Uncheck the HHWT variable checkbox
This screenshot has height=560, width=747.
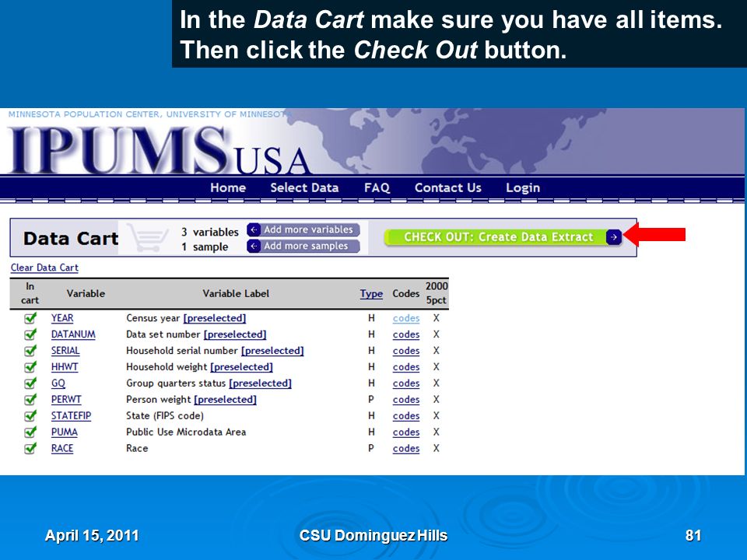pos(30,366)
